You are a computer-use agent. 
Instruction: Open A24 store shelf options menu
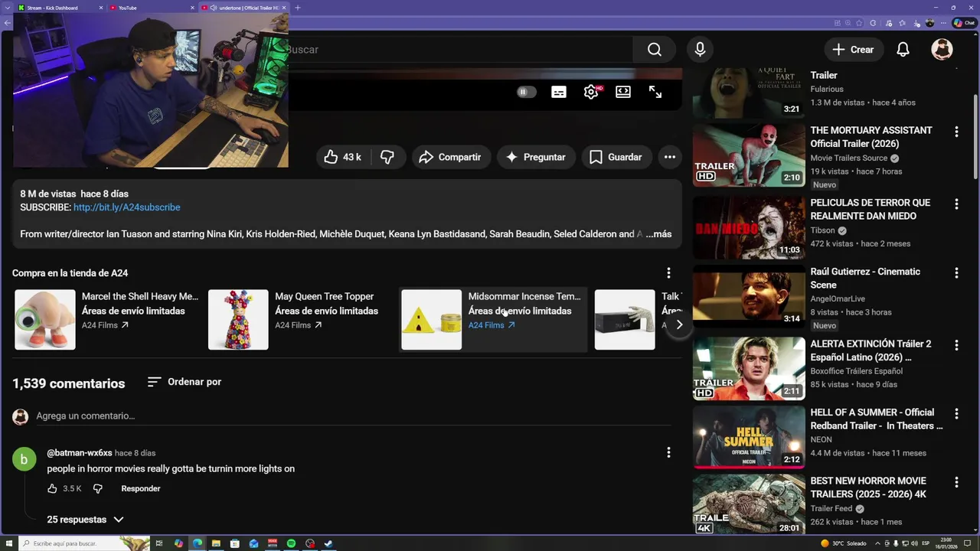(668, 272)
